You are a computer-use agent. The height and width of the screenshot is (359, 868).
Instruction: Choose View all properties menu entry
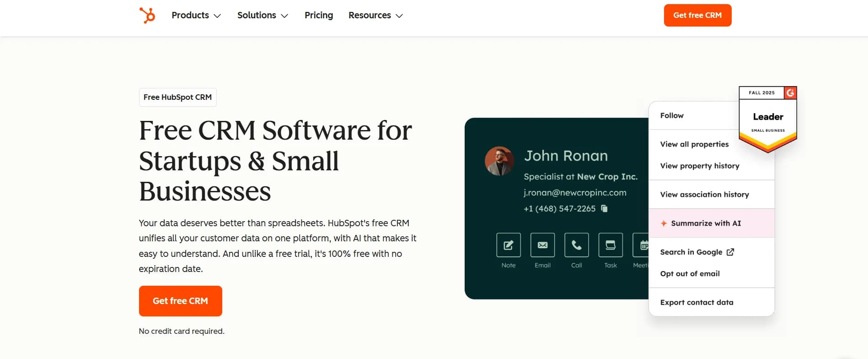[x=694, y=144]
